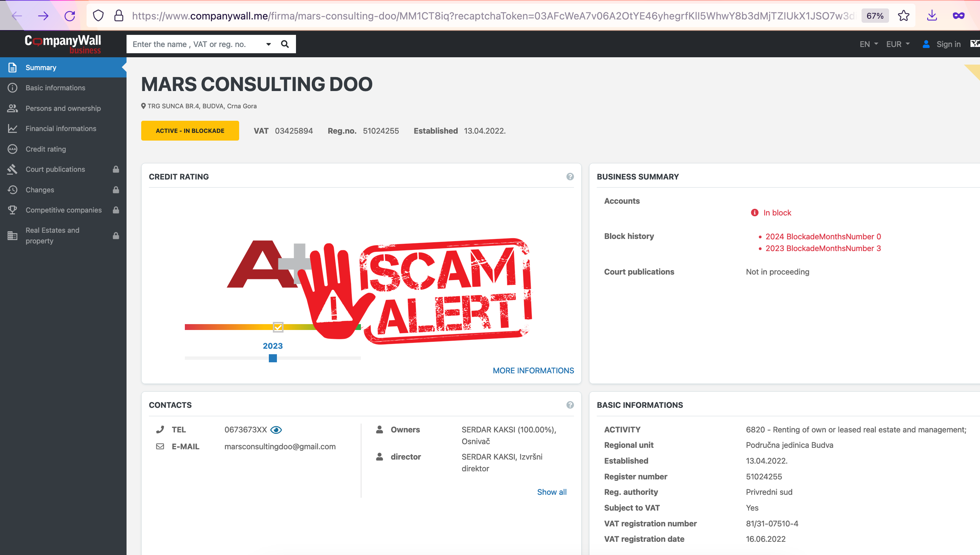Open Persons and ownership section
The height and width of the screenshot is (555, 980).
coord(63,108)
